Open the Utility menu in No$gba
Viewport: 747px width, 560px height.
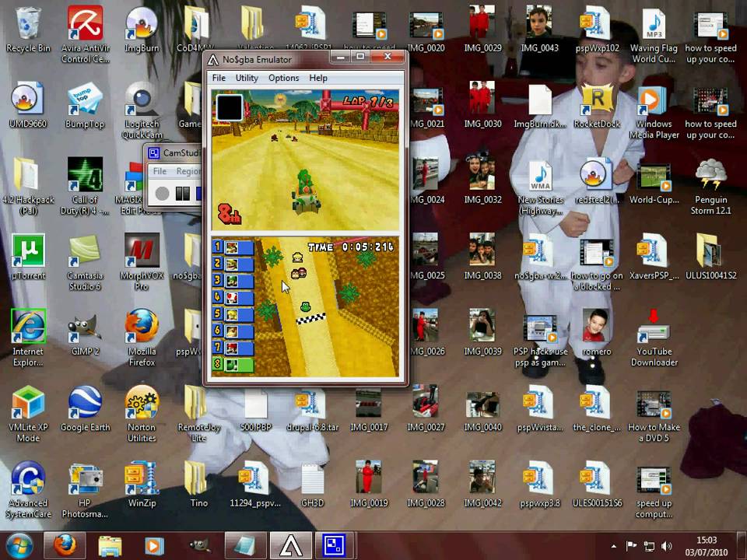point(247,78)
